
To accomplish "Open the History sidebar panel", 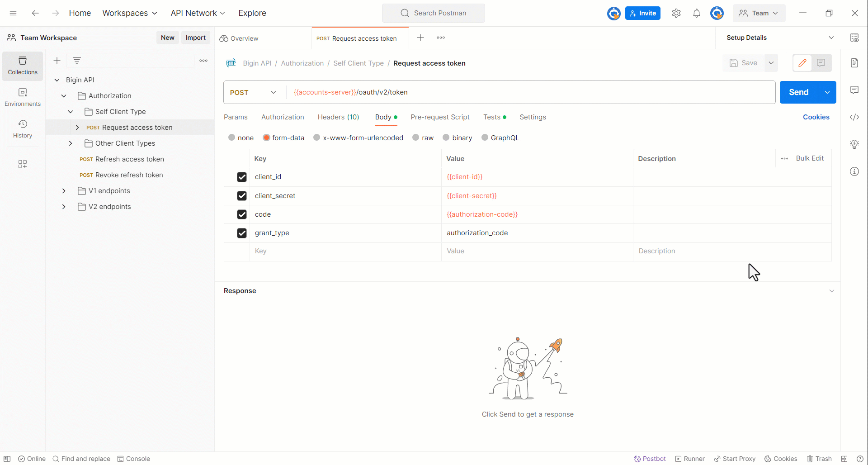I will tap(23, 129).
